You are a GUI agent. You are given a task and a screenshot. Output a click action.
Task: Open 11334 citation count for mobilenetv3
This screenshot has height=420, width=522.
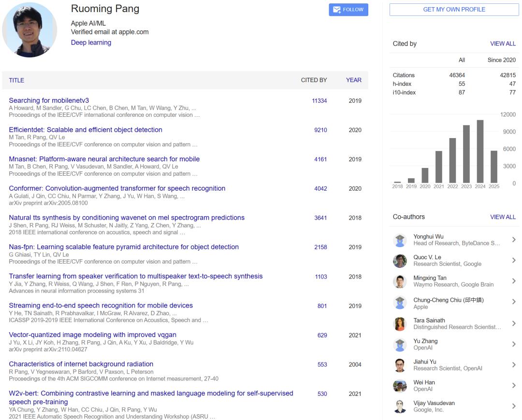319,101
